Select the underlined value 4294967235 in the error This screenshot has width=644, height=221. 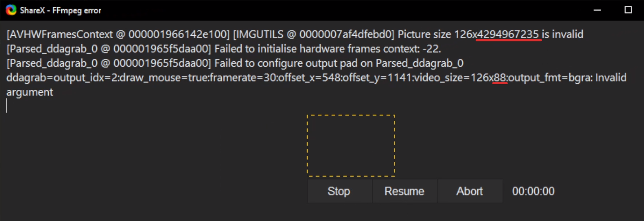coord(508,34)
